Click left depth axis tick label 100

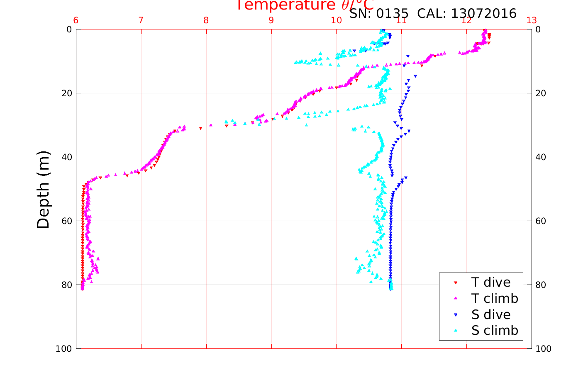pyautogui.click(x=63, y=349)
